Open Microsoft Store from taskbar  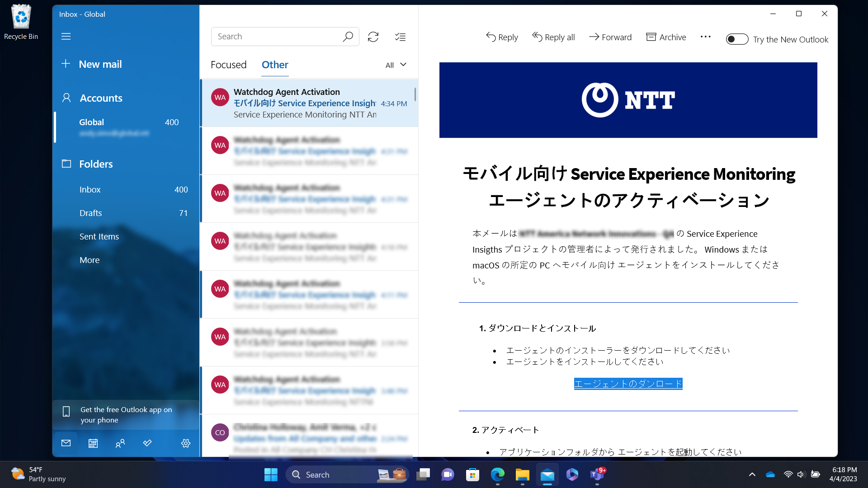(x=472, y=474)
